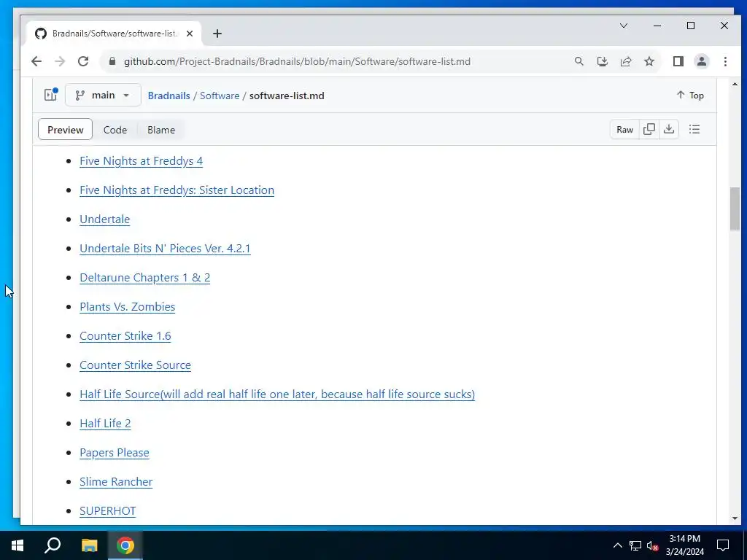Click the Chrome taskbar icon

pyautogui.click(x=125, y=545)
